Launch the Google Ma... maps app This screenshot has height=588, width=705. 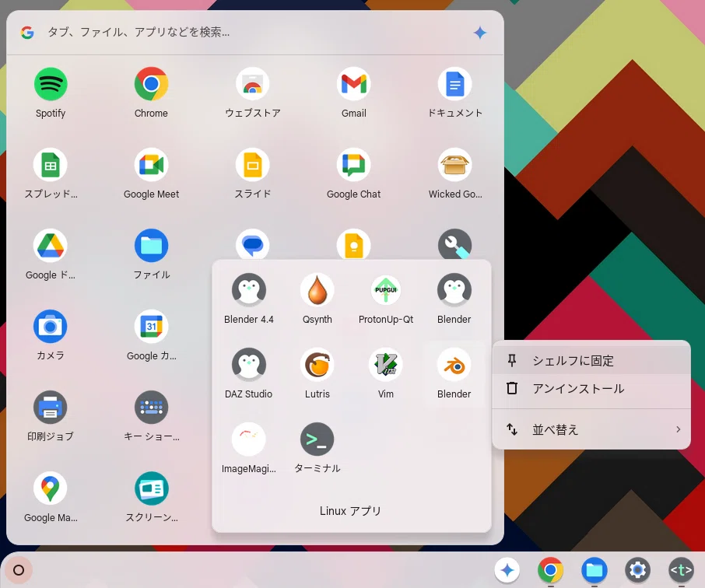point(51,488)
